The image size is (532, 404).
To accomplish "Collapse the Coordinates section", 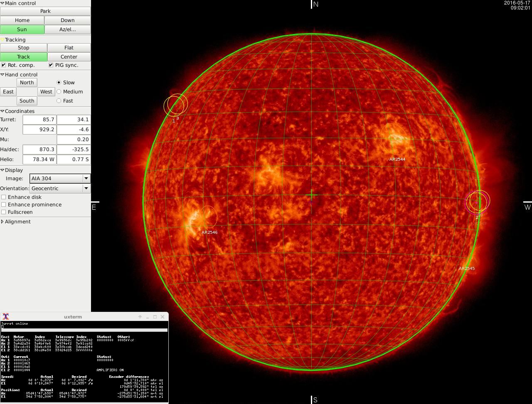I will point(2,111).
